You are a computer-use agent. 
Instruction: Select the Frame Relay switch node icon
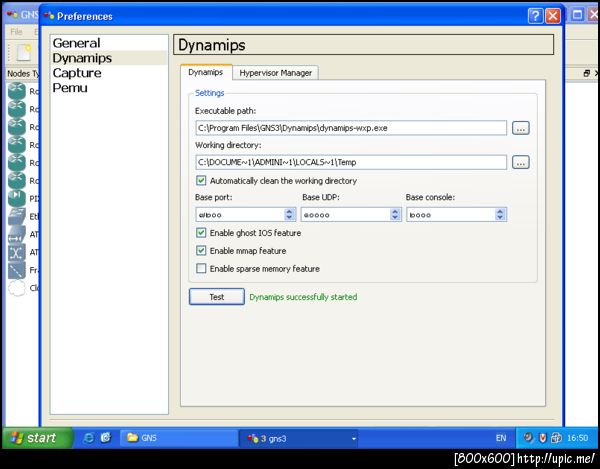[x=16, y=270]
